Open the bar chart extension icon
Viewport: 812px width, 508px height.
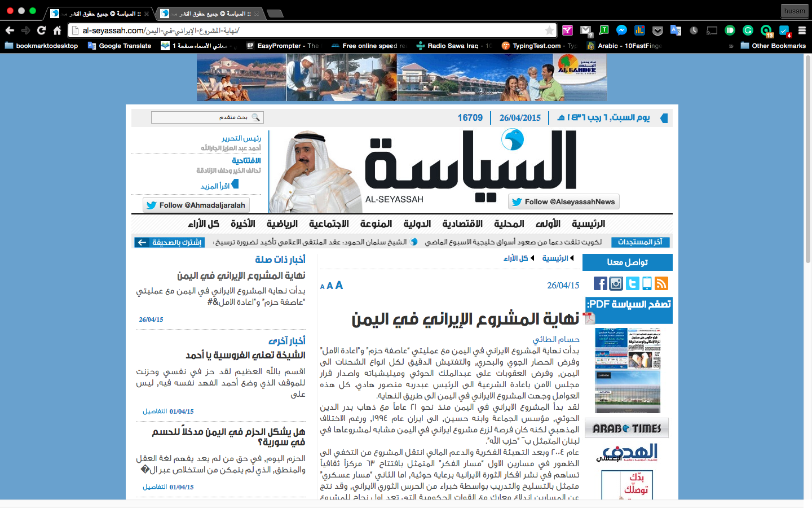(639, 30)
